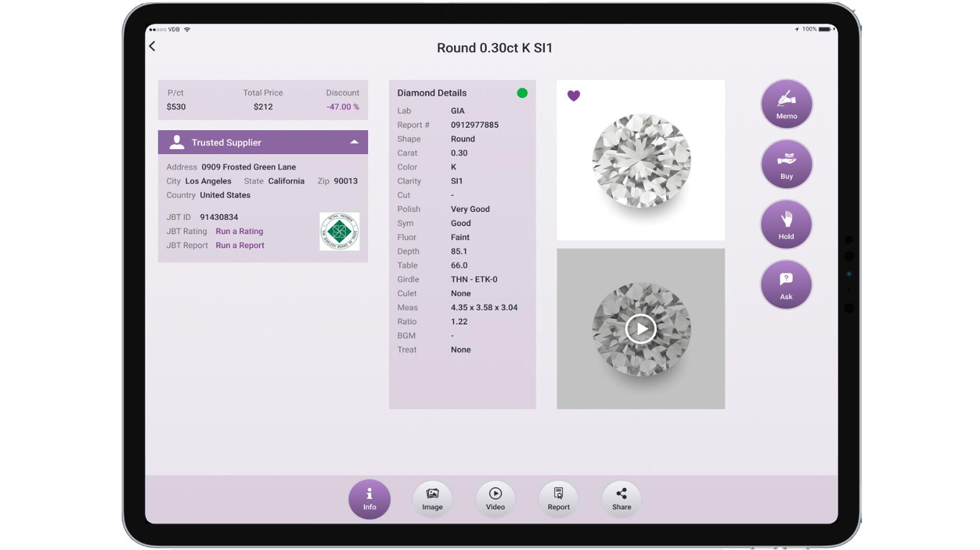Switch to the Info tab
The image size is (980, 550).
point(369,499)
